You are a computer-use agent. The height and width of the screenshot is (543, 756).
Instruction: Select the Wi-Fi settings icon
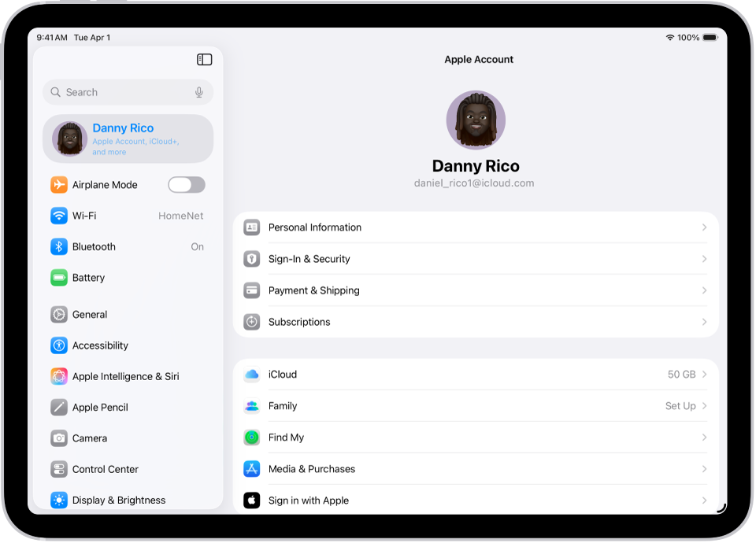[x=58, y=215]
